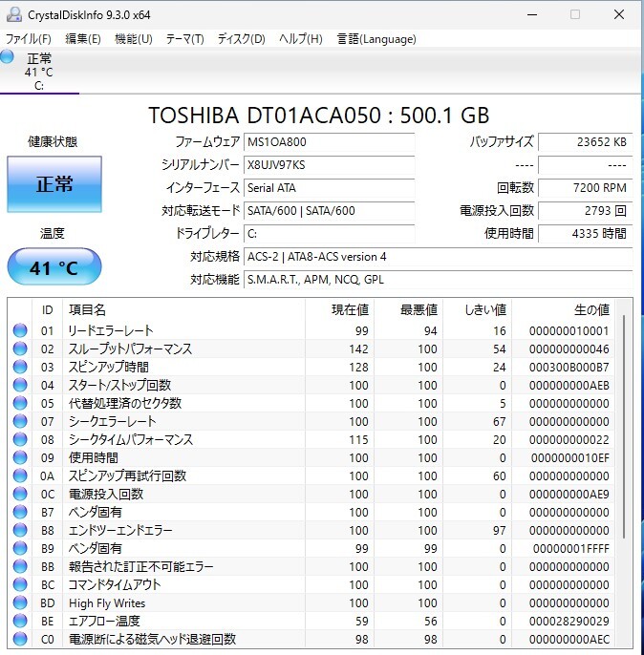Click the 生の値 column header
The image size is (644, 655).
564,310
